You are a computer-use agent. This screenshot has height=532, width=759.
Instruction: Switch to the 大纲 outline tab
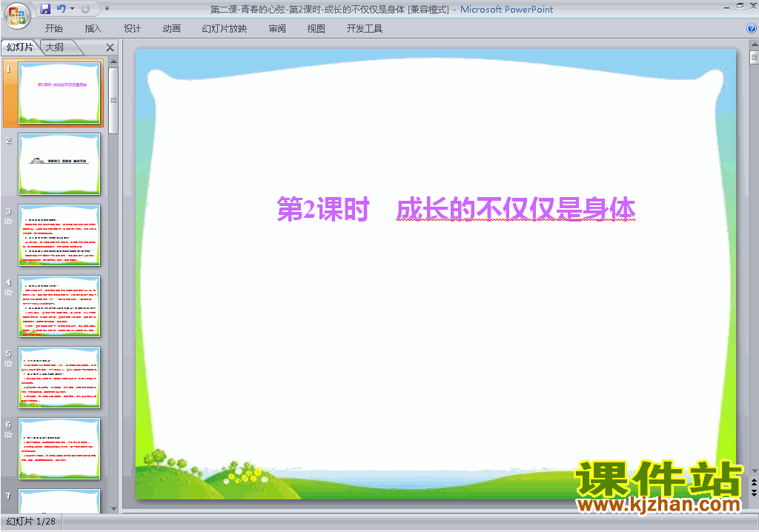coord(55,47)
